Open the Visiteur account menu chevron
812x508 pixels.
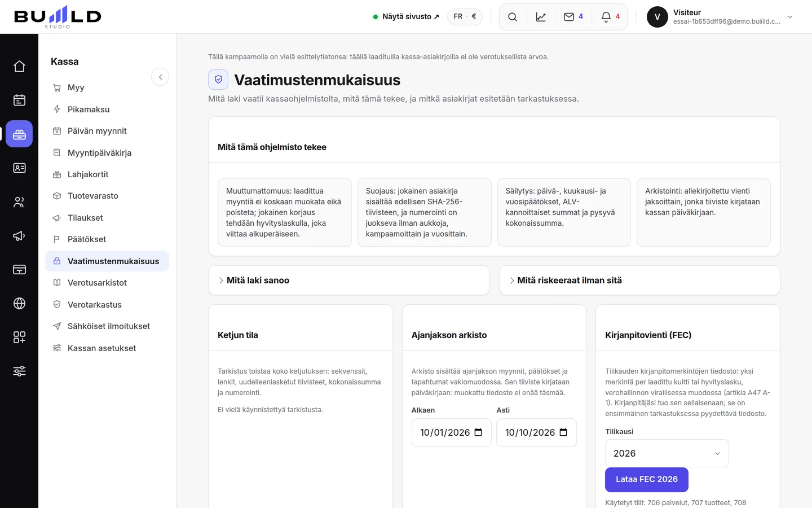point(790,17)
